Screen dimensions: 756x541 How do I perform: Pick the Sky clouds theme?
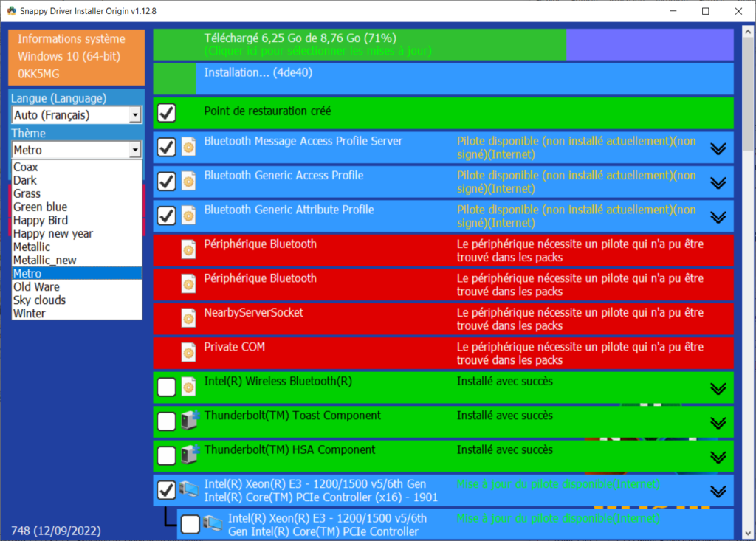coord(77,300)
